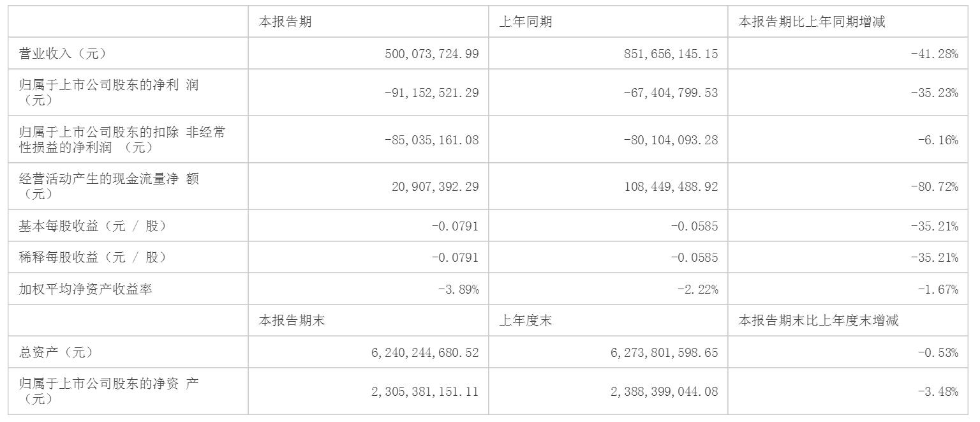The width and height of the screenshot is (980, 422).
Task: Click the -41.28% revenue change cell
Action: [934, 54]
